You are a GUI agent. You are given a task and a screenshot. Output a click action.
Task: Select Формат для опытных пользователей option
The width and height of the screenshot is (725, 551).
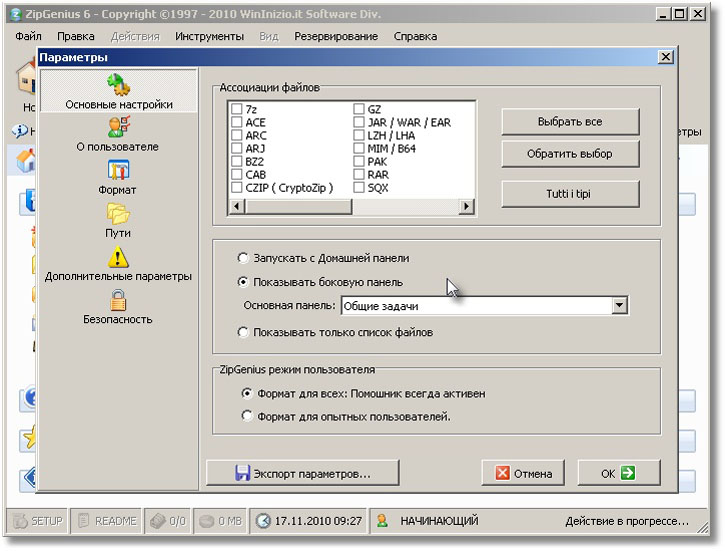247,416
